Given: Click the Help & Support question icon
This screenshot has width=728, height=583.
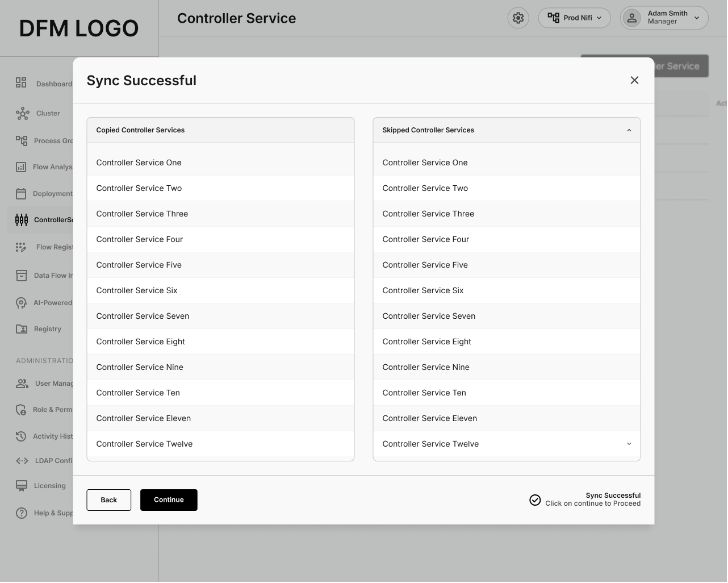Looking at the screenshot, I should coord(22,513).
